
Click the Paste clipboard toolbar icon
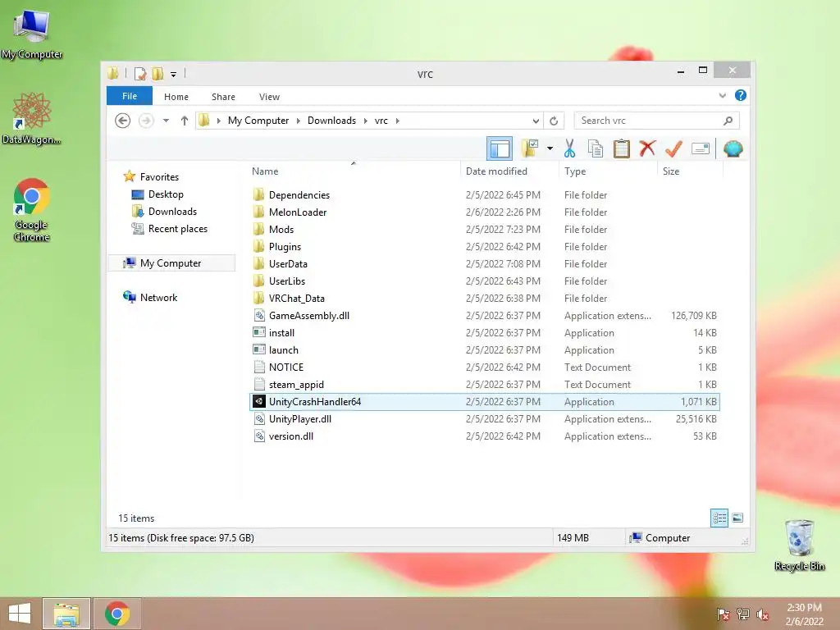click(622, 148)
